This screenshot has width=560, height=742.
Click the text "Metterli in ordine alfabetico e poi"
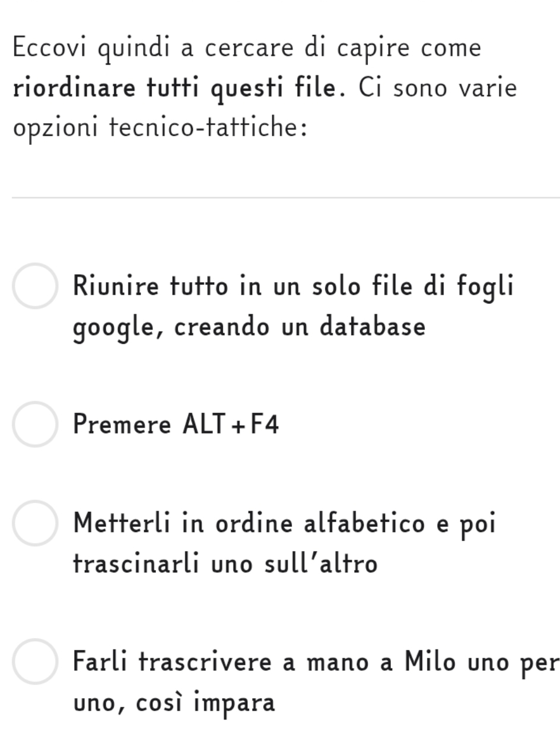pos(284,523)
